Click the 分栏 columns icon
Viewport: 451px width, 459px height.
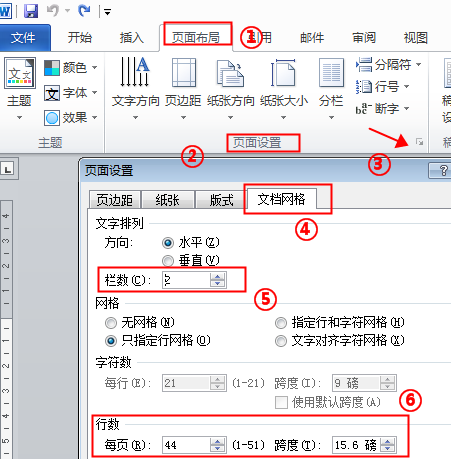point(331,72)
